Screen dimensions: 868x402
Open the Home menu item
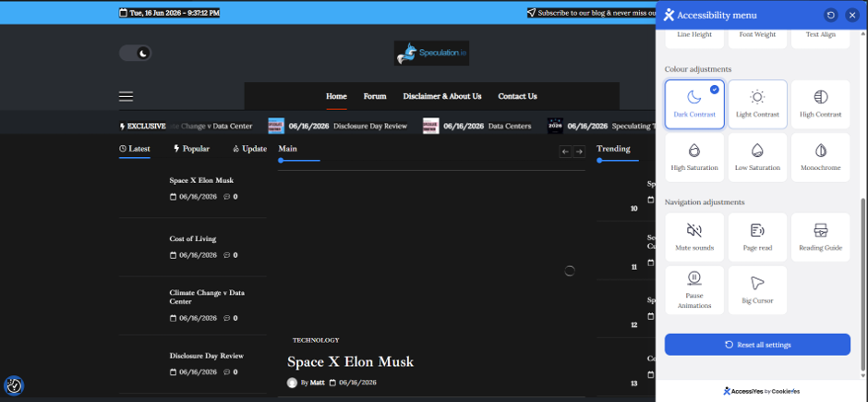coord(336,96)
